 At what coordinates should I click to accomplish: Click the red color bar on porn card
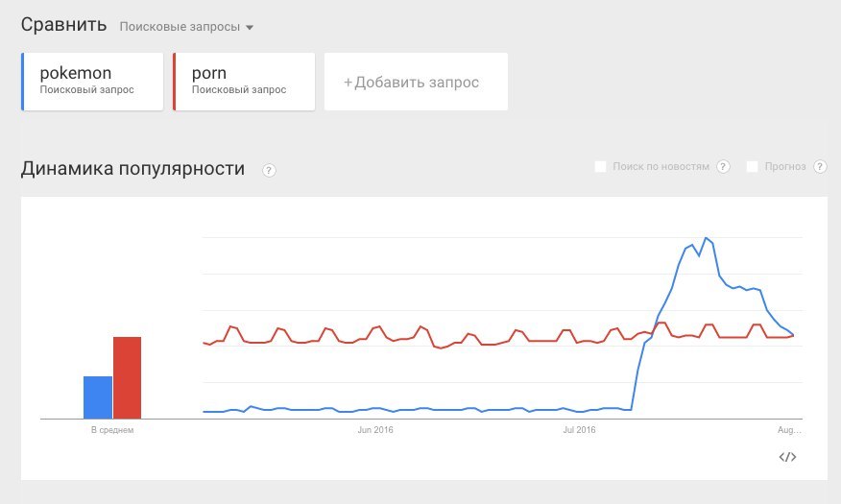click(175, 82)
